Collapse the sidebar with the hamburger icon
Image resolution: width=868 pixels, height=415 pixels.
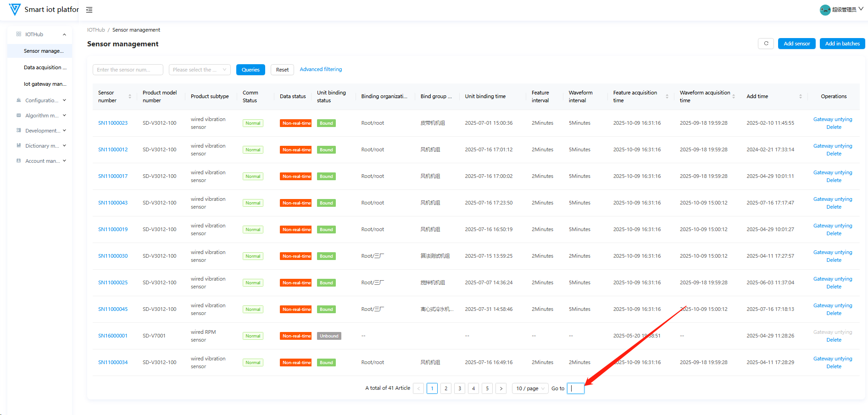[89, 10]
